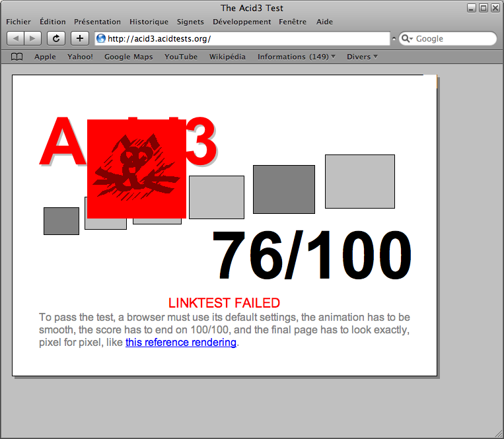Click the red square with cat drawing
Viewport: 504px width, 439px height.
136,168
